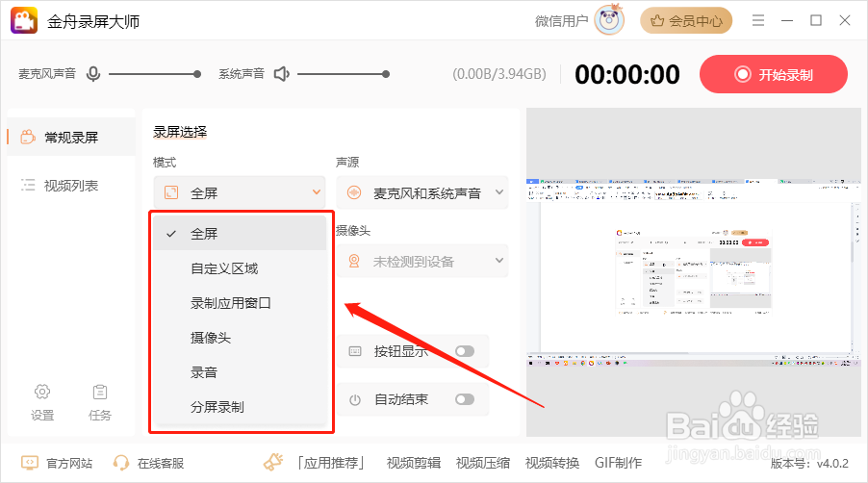
Task: Open the 会员中心 membership center
Action: (686, 21)
